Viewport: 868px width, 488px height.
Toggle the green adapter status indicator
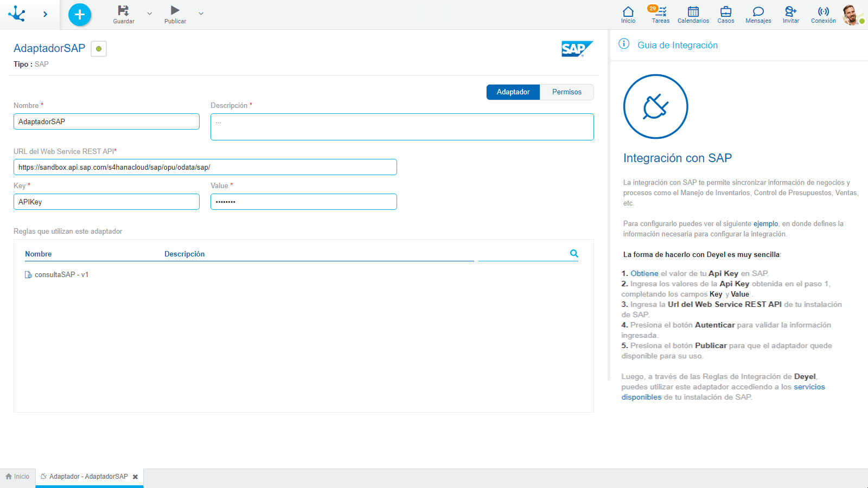click(x=99, y=49)
